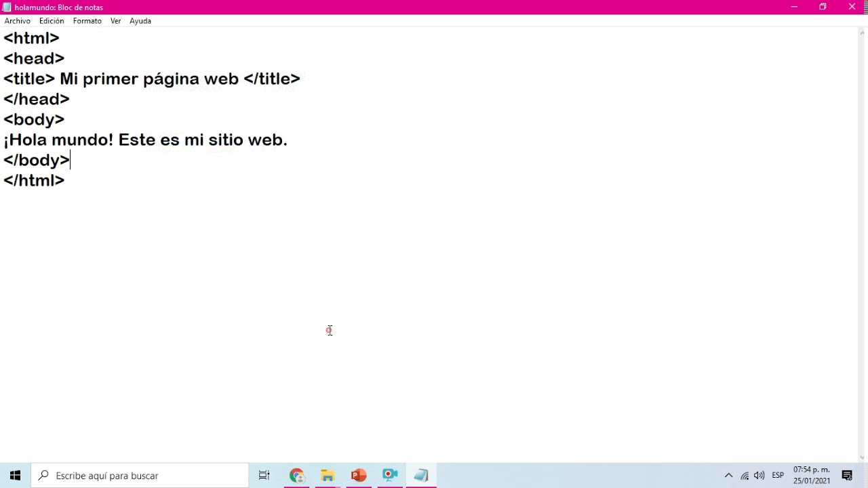Screen dimensions: 868x488
Task: Click the taskbar search box
Action: tap(140, 476)
